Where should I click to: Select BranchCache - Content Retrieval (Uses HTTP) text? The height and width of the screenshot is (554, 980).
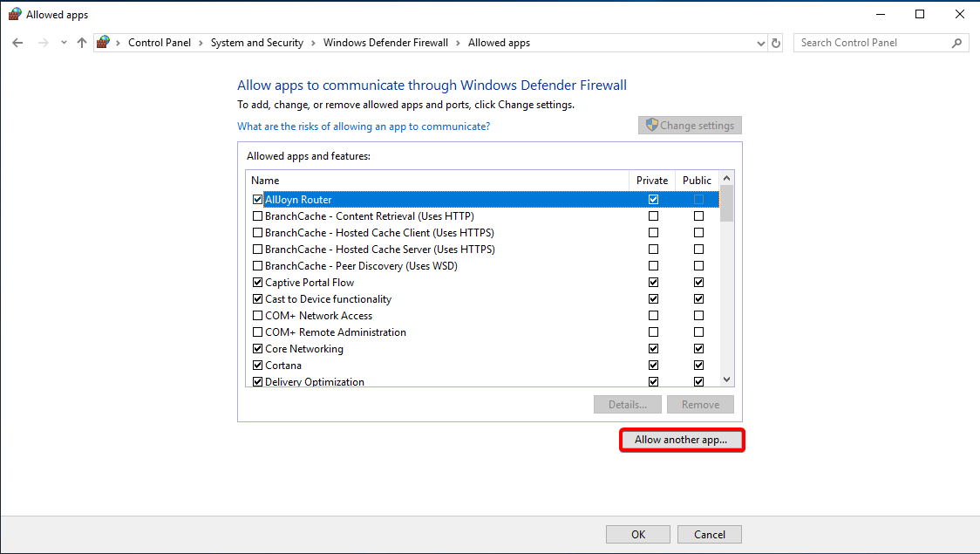pos(370,216)
